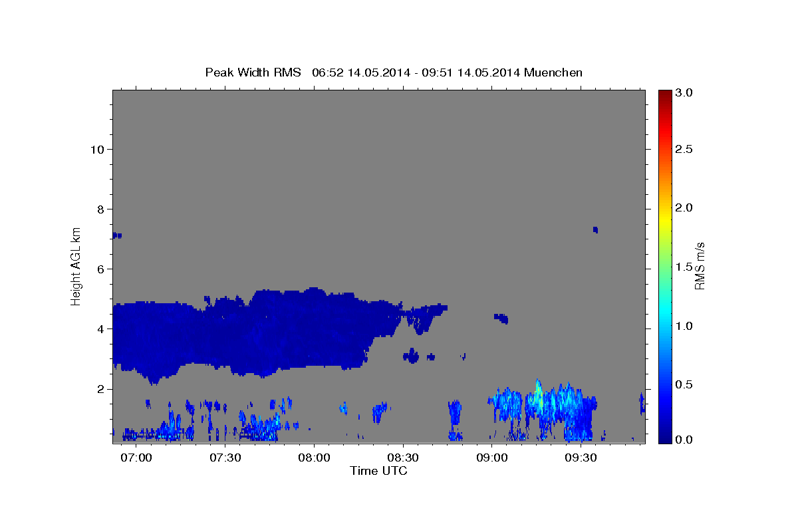Viewport: 798px width, 532px height.
Task: Click the dark blue bottom of colorbar
Action: click(x=664, y=438)
